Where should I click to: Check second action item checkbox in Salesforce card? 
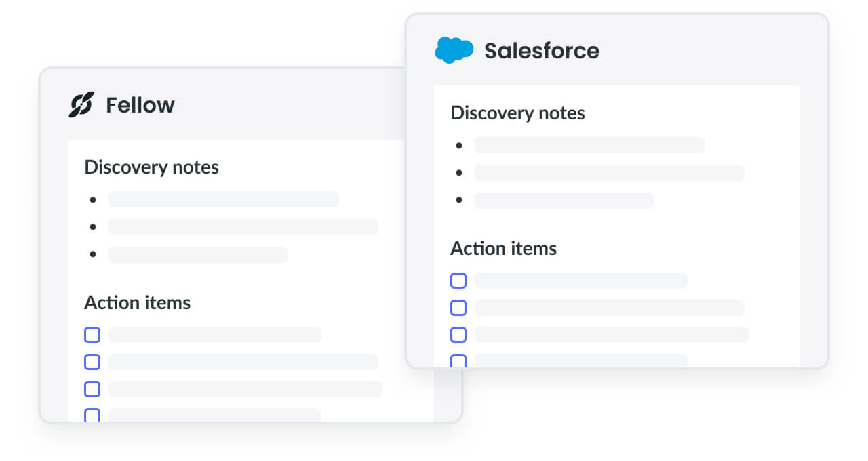(458, 308)
